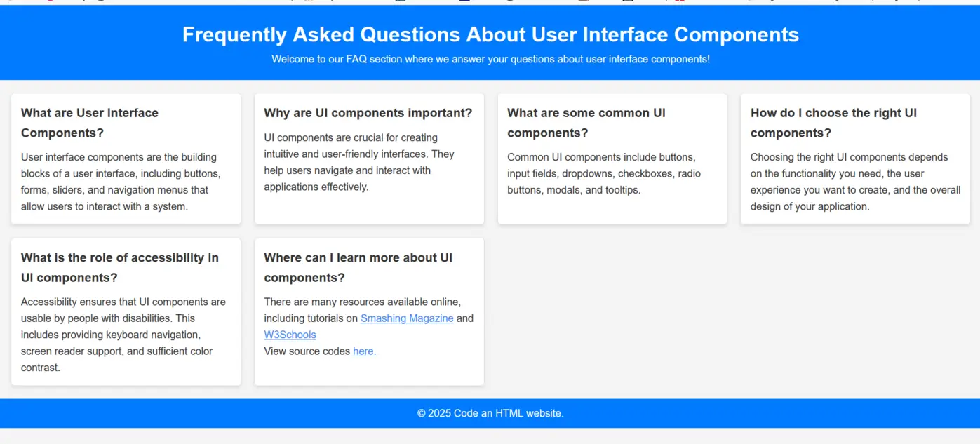The width and height of the screenshot is (980, 444).
Task: Click 'Where can I learn more' heading
Action: (358, 267)
